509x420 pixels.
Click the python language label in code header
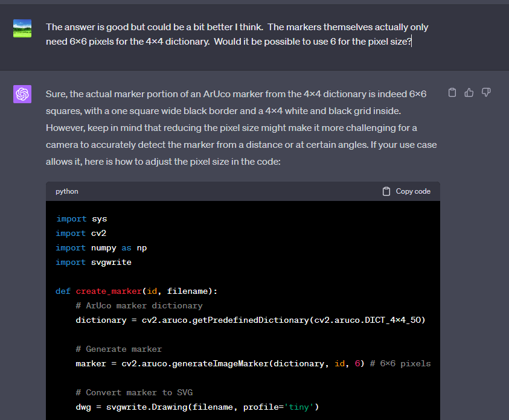point(66,191)
